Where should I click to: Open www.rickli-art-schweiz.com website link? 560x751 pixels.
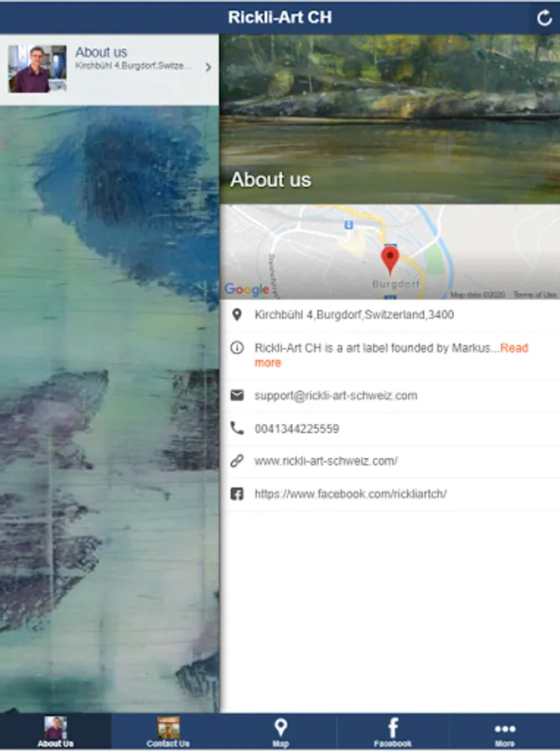coord(325,461)
